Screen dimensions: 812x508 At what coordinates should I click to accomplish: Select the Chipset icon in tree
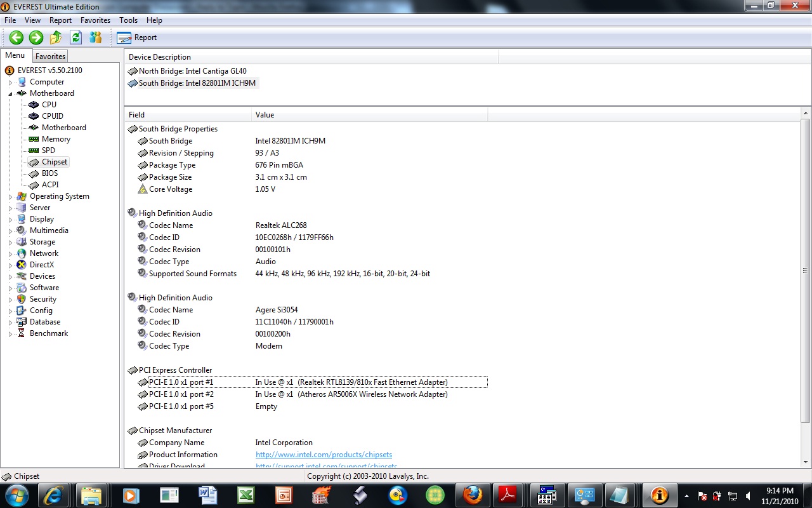pos(34,162)
